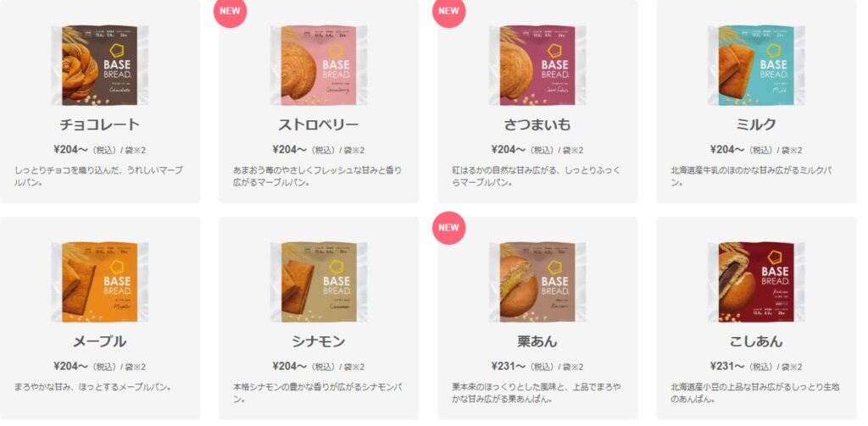
Task: Select the メープル product title
Action: (100, 341)
